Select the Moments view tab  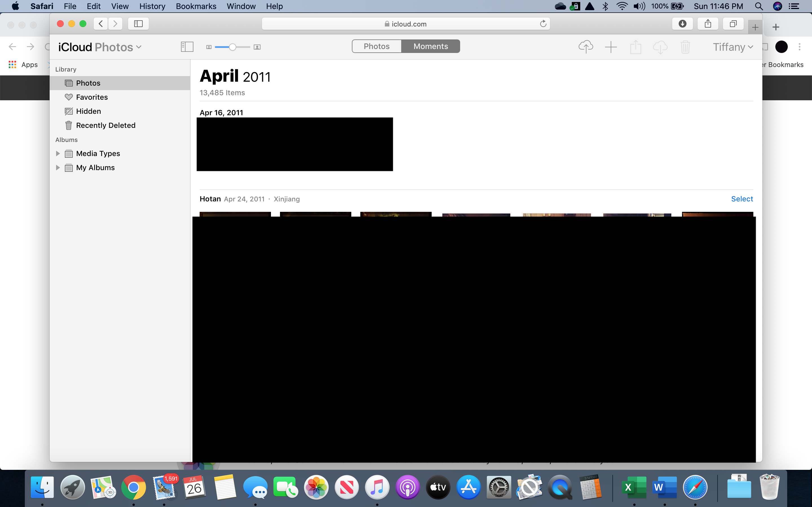click(x=431, y=46)
